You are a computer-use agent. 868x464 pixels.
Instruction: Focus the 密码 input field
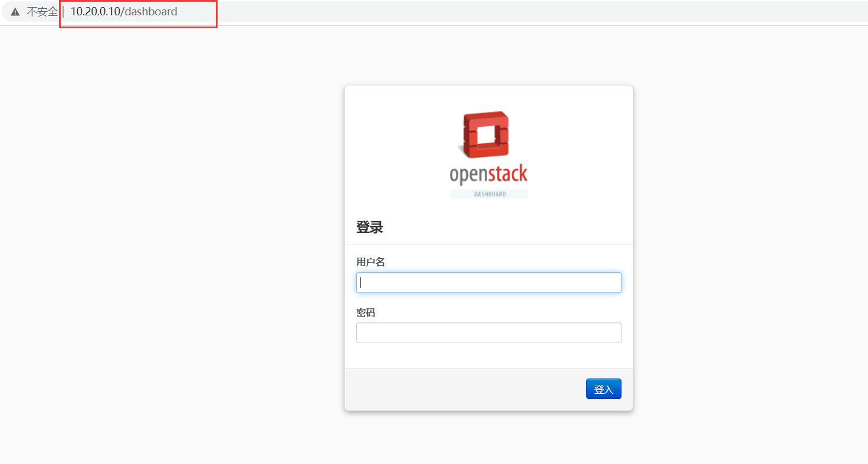pos(488,333)
